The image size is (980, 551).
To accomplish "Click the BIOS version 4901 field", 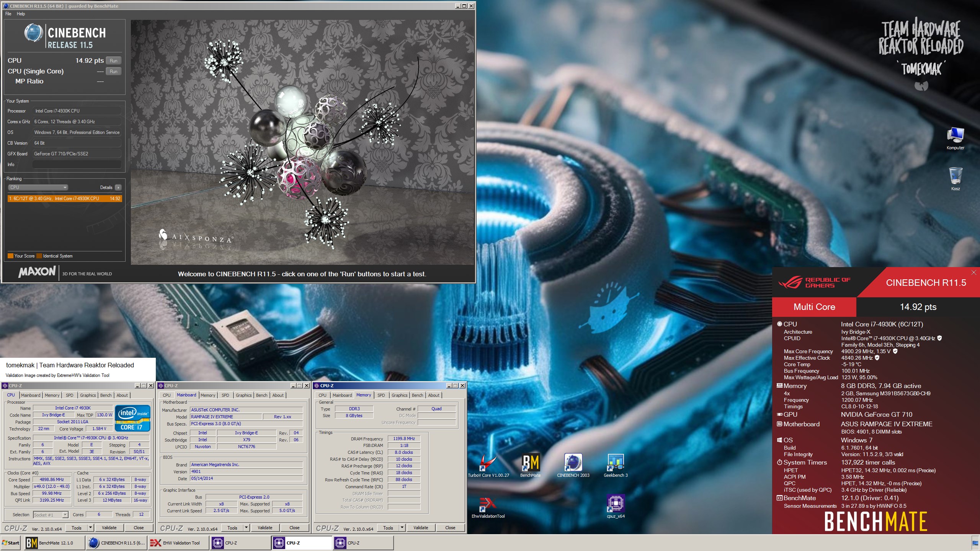I will [246, 471].
